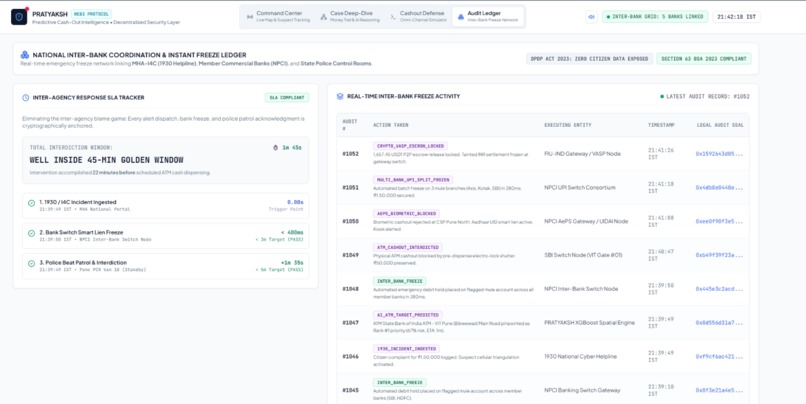Viewport: 806px width, 404px height.
Task: Open audit seal link 0x1592643d05...
Action: tap(719, 154)
